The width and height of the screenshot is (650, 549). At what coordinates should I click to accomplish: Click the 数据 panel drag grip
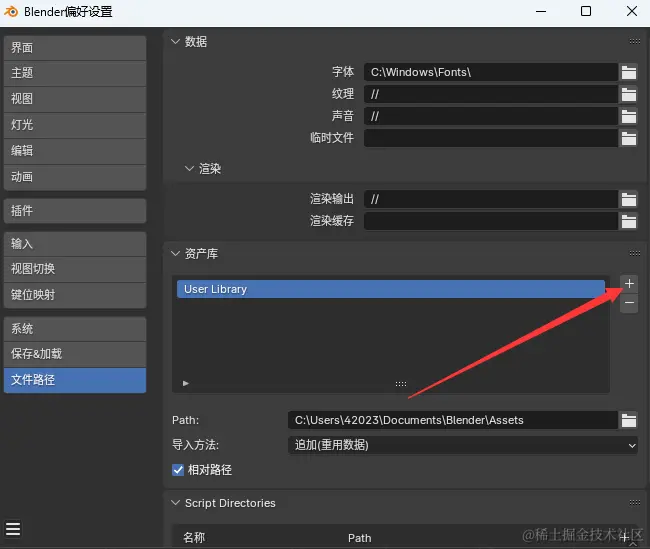pyautogui.click(x=635, y=41)
